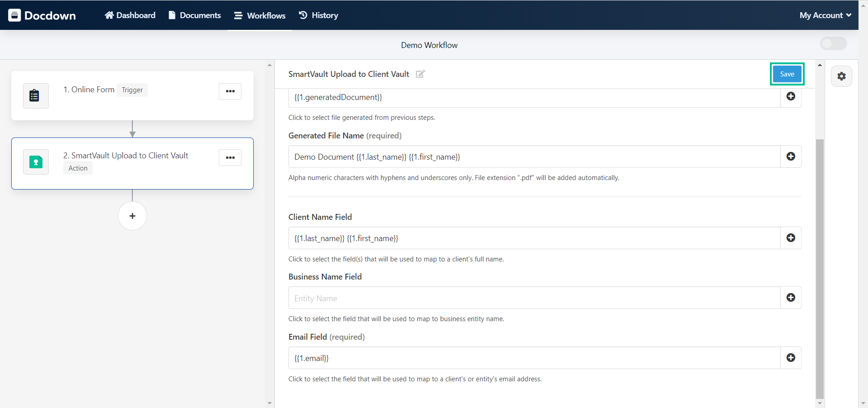Click the plus icon beside Generated File Name

[791, 156]
